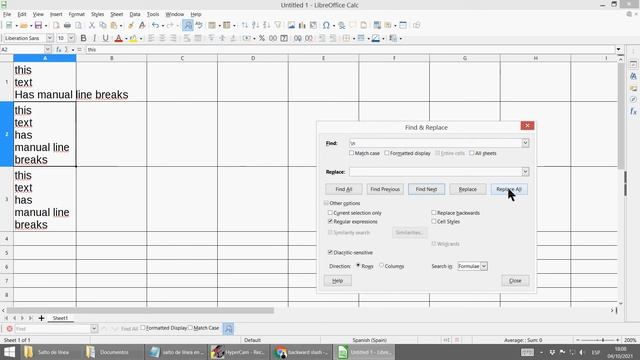Open the sidebar Functions panel icon

[633, 111]
